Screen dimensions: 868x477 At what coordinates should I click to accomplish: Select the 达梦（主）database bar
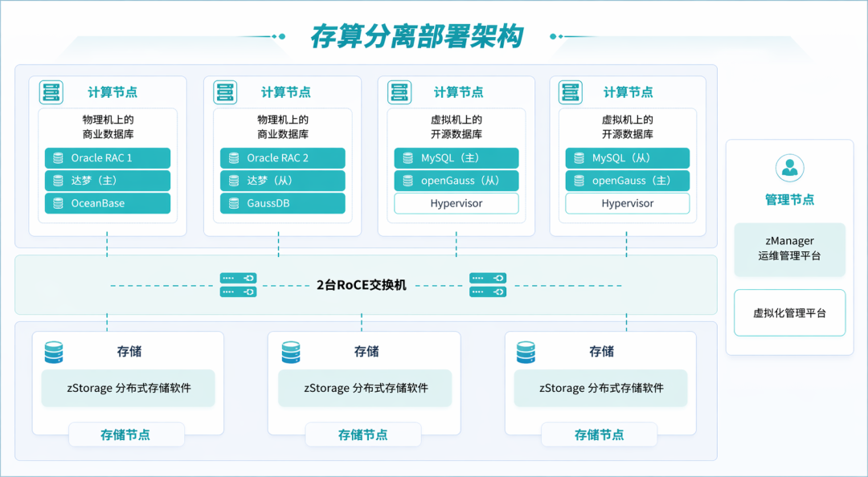(108, 181)
